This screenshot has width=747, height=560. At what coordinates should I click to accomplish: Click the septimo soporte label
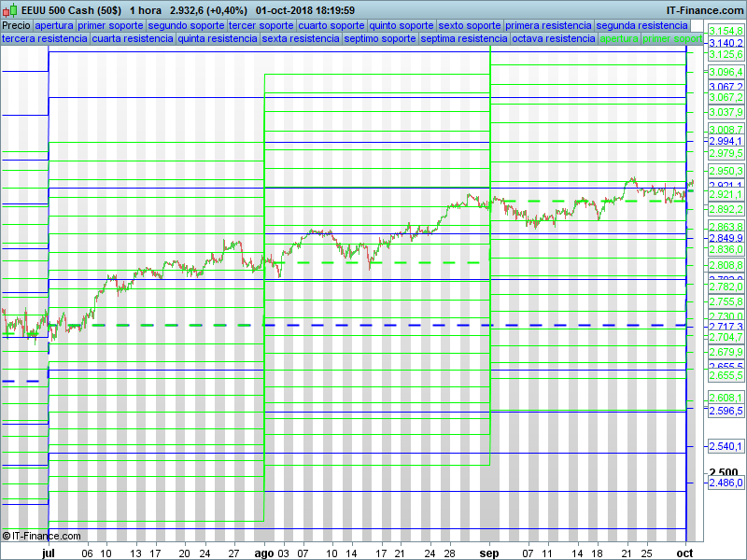(380, 38)
